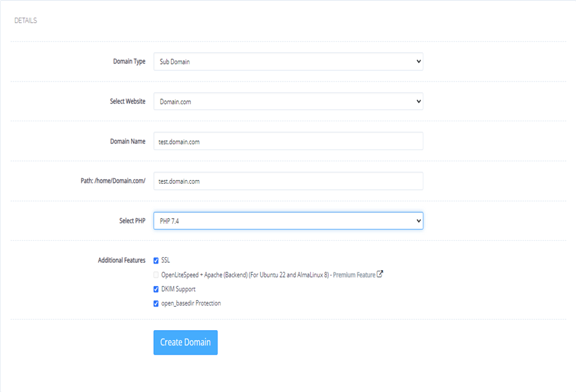
Task: Open the Premium Feature external link icon
Action: [x=379, y=274]
